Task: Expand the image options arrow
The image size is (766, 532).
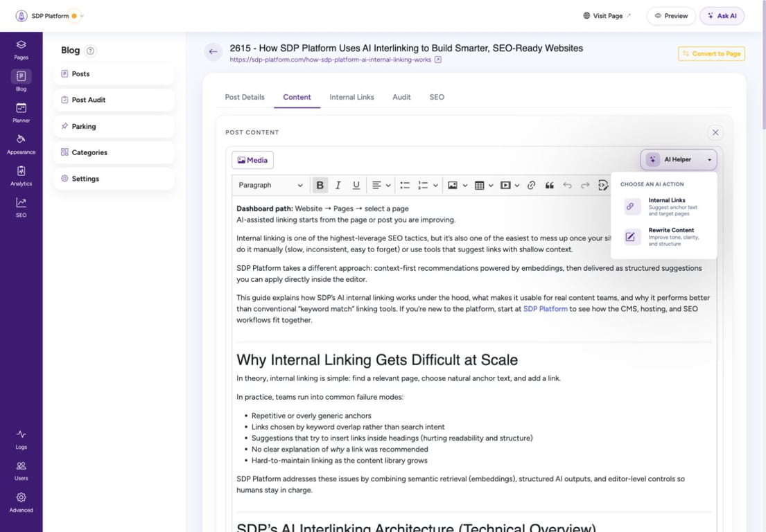Action: (465, 186)
